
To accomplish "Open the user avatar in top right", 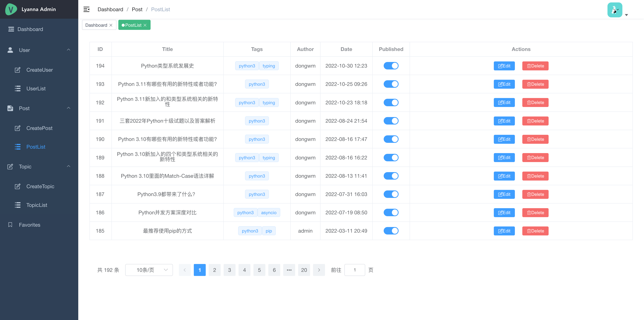I will point(615,10).
